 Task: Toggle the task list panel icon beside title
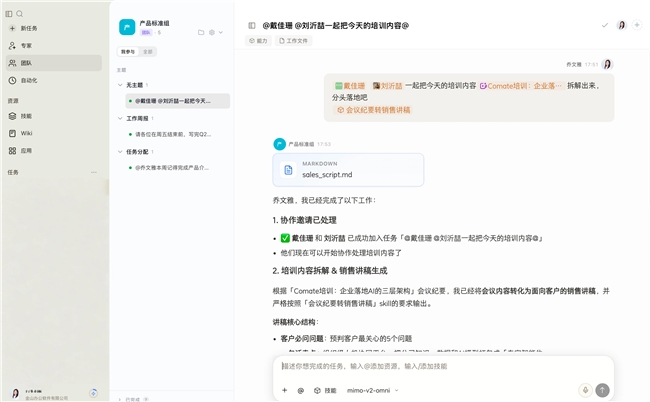252,26
